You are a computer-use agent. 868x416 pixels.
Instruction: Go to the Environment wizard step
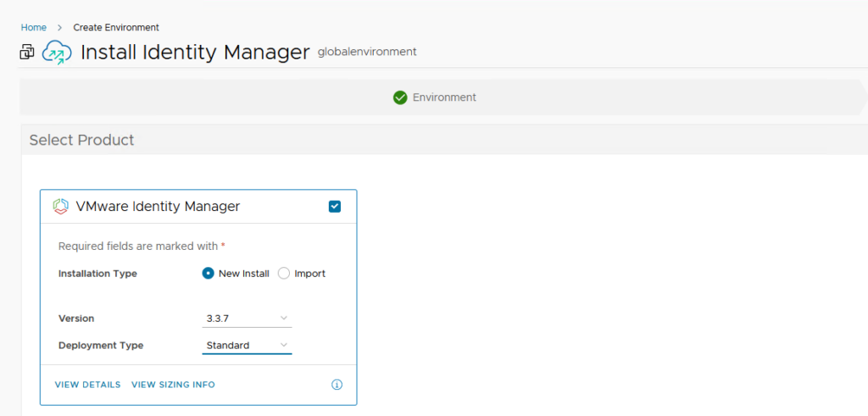(x=444, y=97)
